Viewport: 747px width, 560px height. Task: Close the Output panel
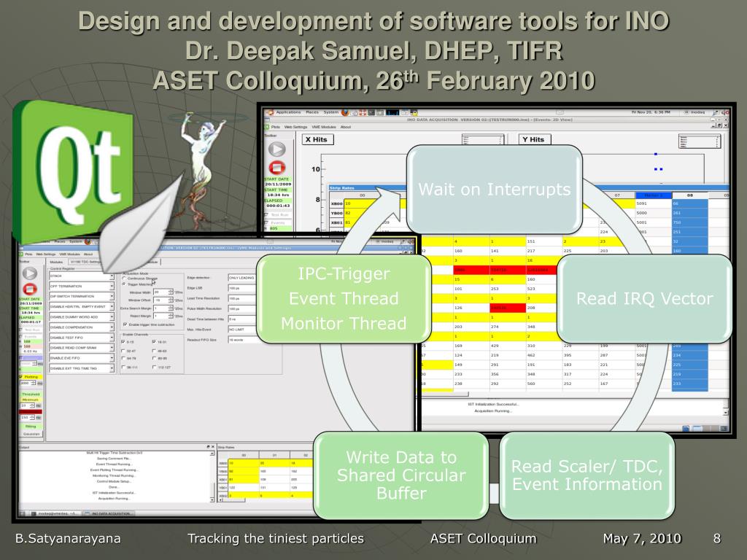pyautogui.click(x=213, y=447)
